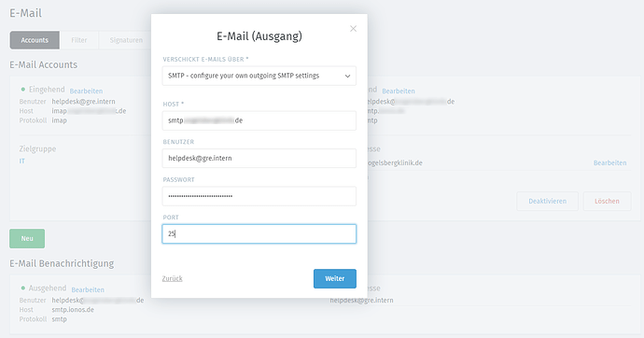
Task: Click the green status dot beside Eingehend
Action: coord(23,89)
